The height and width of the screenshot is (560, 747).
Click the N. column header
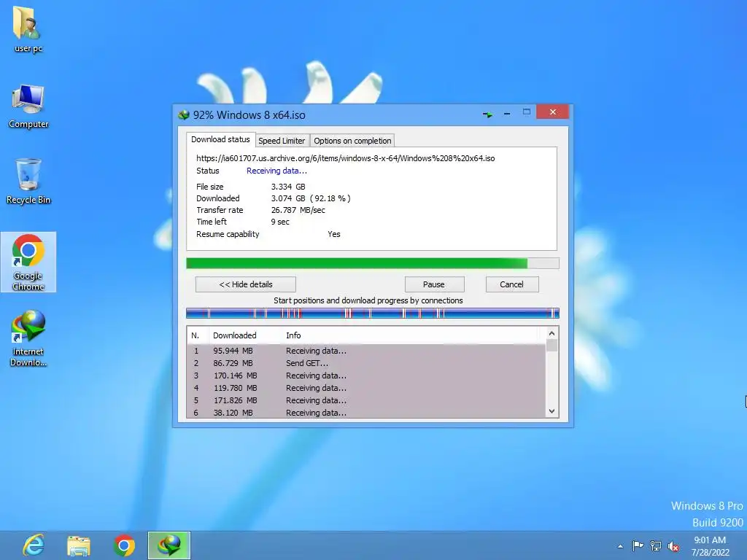coord(197,335)
